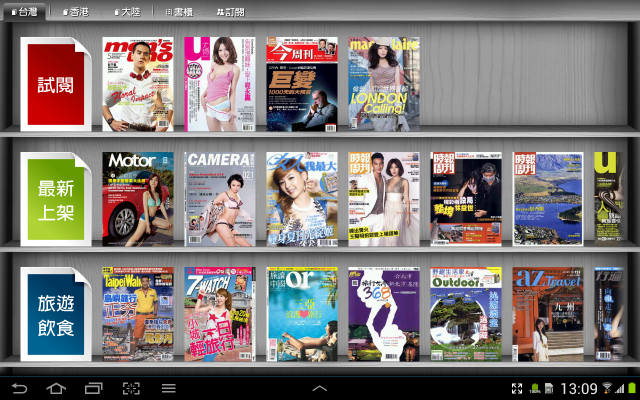Screen dimensions: 640x400
Task: Tap the Android back navigation icon
Action: (x=19, y=388)
